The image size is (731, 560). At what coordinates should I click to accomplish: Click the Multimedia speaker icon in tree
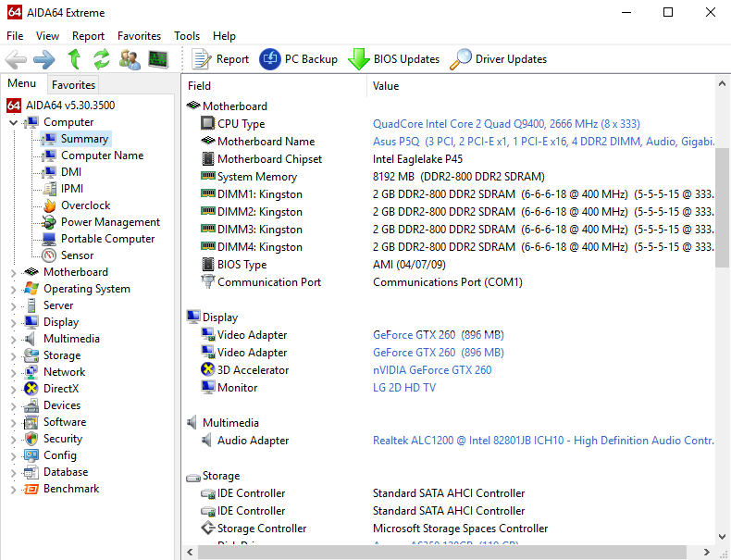click(31, 339)
